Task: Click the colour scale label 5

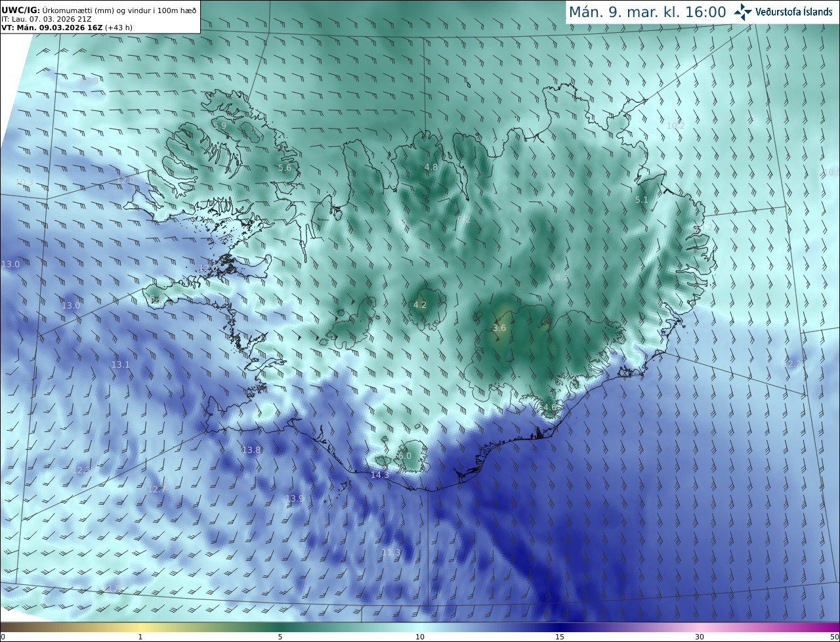Action: pyautogui.click(x=280, y=637)
